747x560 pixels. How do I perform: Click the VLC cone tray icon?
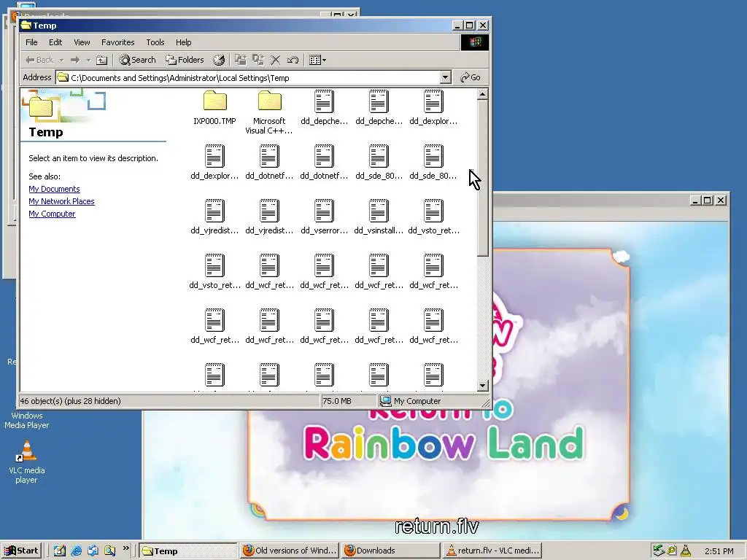point(686,551)
